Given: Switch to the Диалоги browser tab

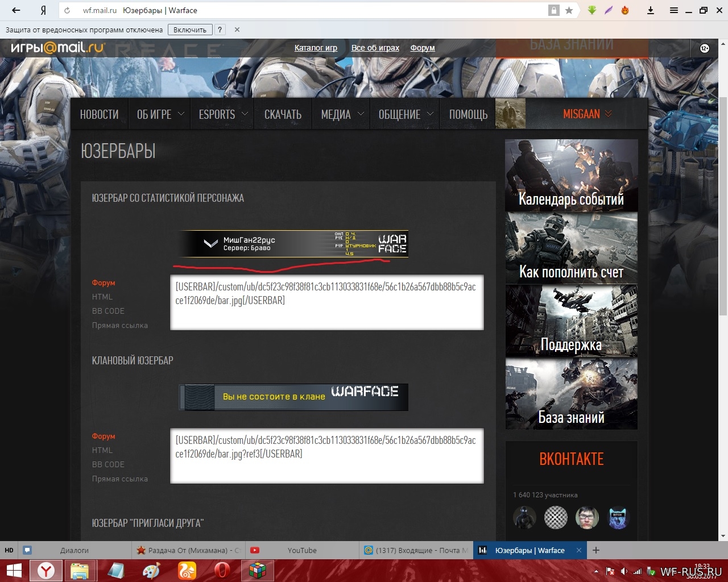Looking at the screenshot, I should pyautogui.click(x=75, y=550).
